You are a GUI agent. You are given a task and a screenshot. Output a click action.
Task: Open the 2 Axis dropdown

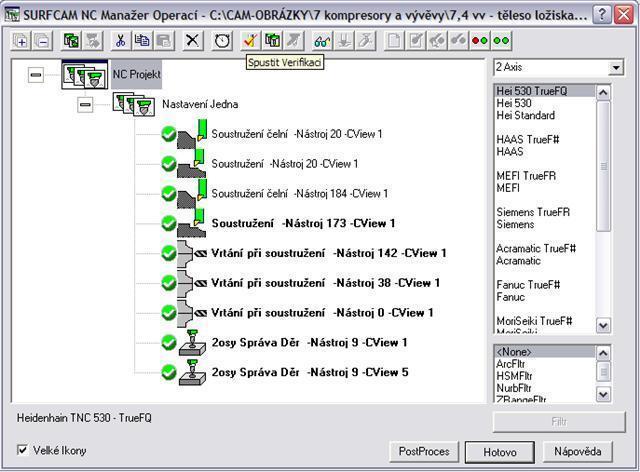(616, 67)
